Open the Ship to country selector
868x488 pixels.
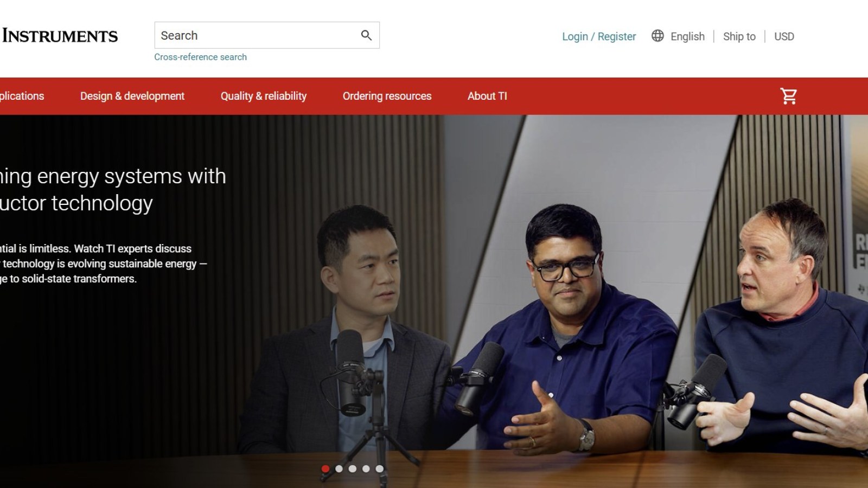(739, 36)
